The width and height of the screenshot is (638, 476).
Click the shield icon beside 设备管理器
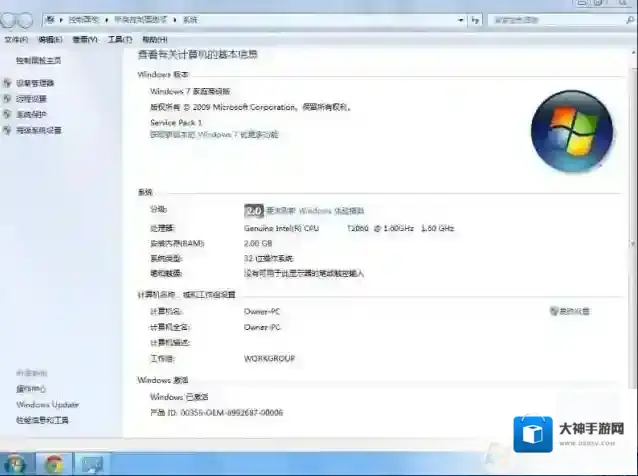(x=7, y=83)
